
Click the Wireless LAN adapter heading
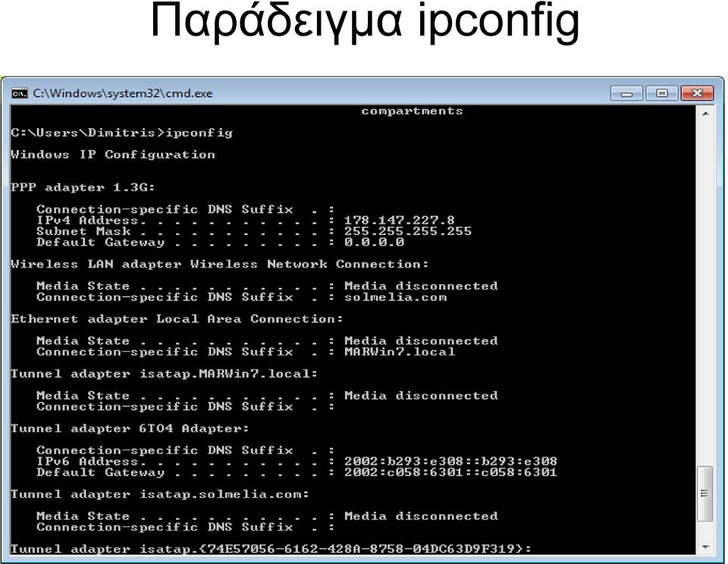[x=220, y=264]
